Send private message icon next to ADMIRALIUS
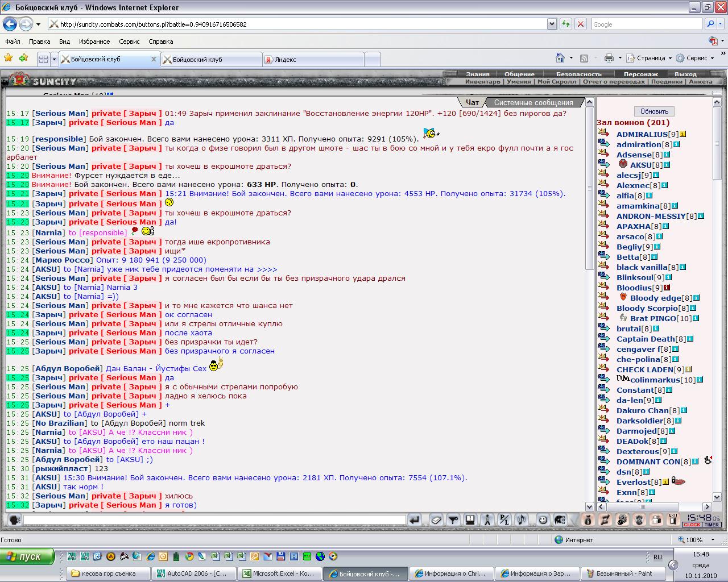The image size is (728, 582). (x=604, y=134)
